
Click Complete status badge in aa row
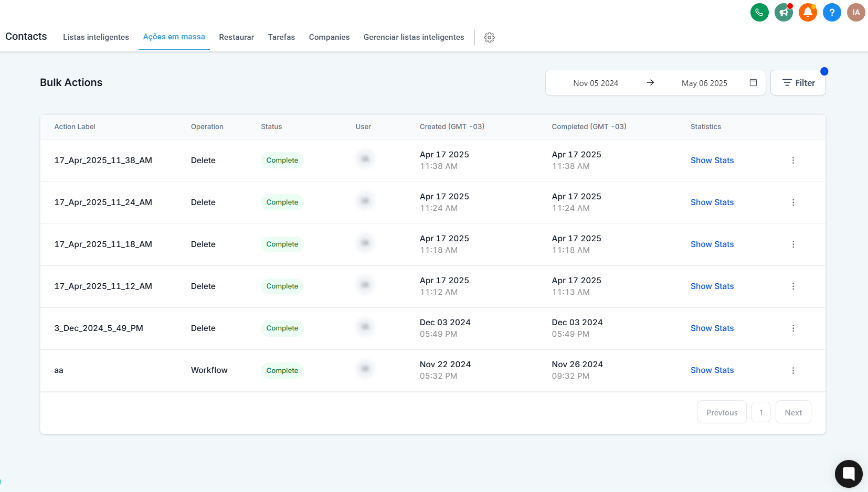(282, 370)
